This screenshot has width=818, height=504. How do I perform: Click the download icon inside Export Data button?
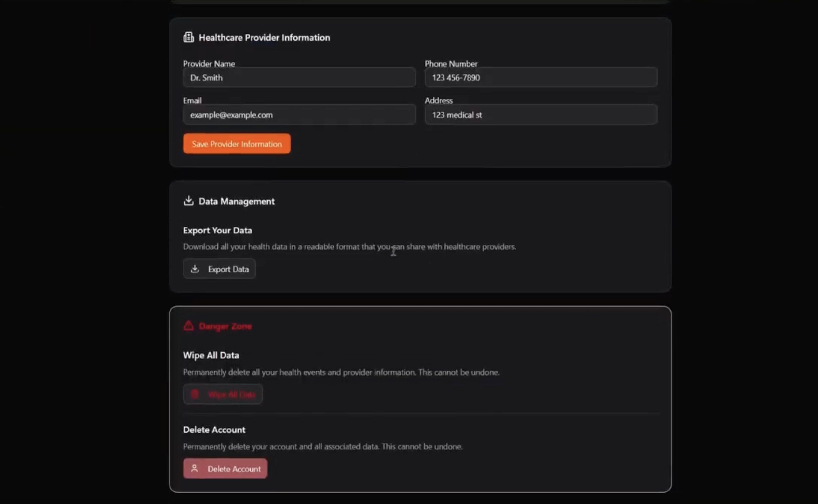coord(195,269)
